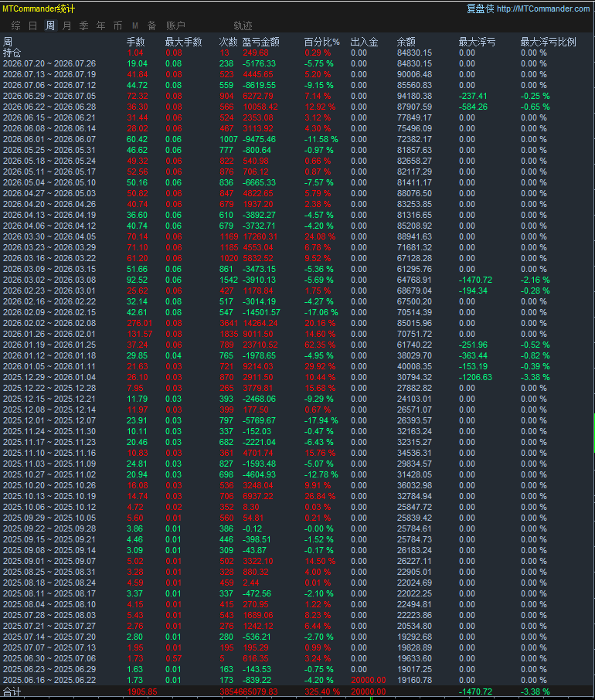This screenshot has height=700, width=595.
Task: Click floating loss ratio -2.16 %
Action: pyautogui.click(x=535, y=280)
